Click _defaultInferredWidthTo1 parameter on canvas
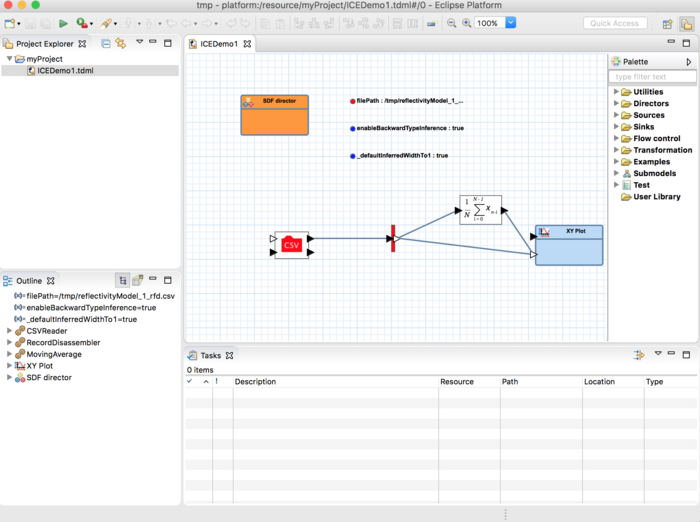The width and height of the screenshot is (700, 522). (399, 155)
